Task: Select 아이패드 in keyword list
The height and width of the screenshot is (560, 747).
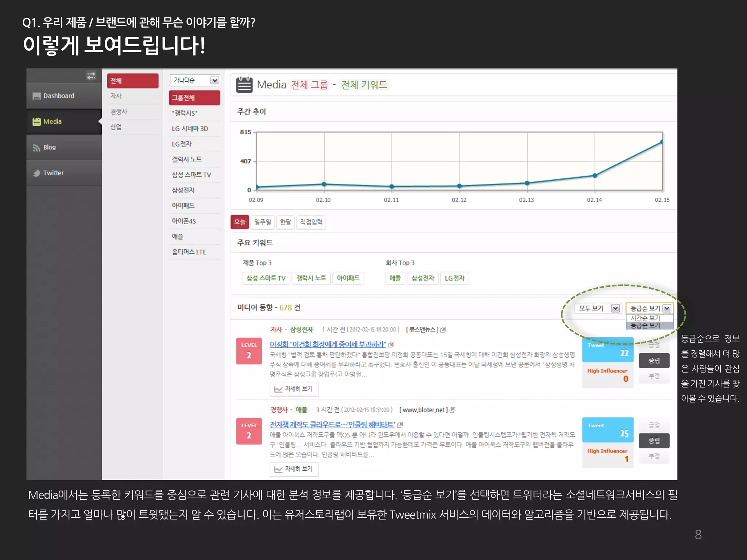Action: click(x=195, y=206)
